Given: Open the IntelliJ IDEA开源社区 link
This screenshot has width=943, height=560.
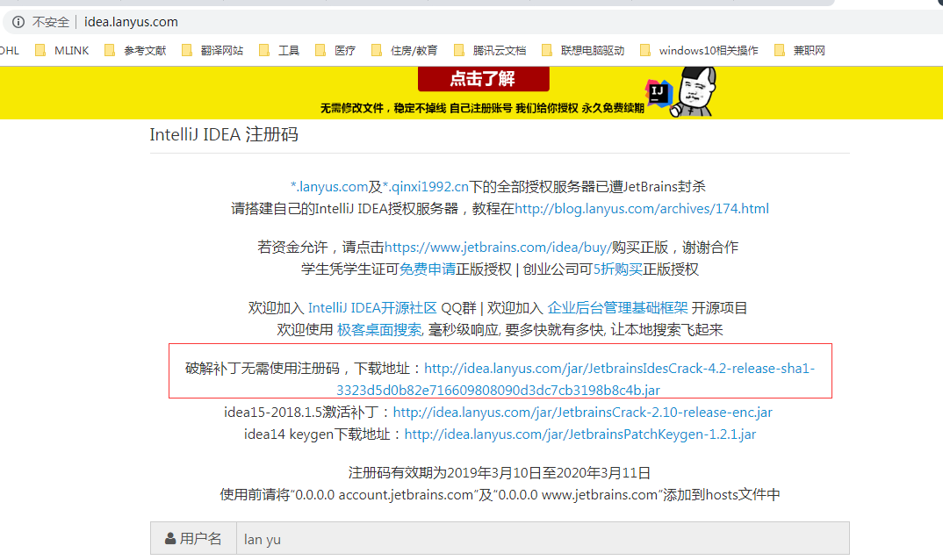Looking at the screenshot, I should click(372, 308).
